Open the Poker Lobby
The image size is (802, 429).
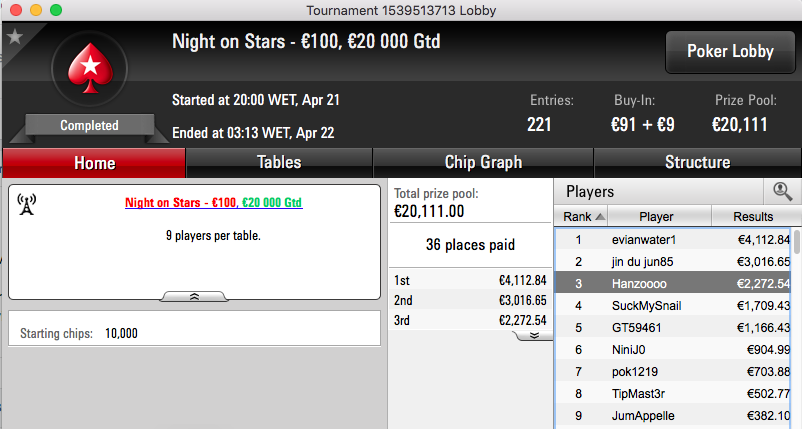click(x=730, y=52)
